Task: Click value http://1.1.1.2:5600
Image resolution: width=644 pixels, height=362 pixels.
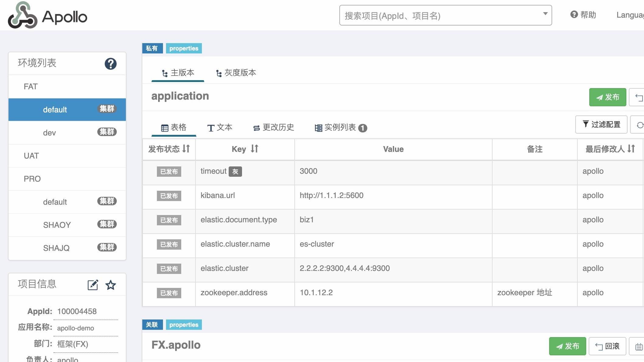Action: click(x=331, y=195)
